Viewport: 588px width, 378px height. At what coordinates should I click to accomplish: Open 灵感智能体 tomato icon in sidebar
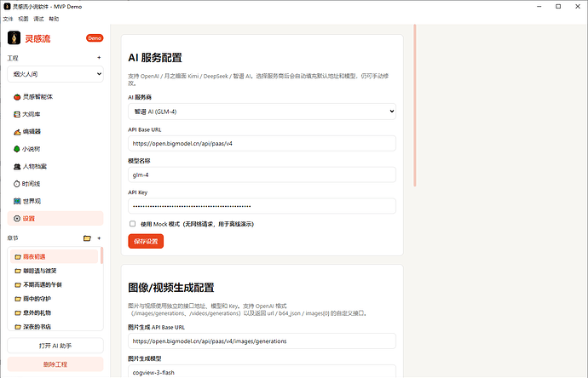point(17,97)
